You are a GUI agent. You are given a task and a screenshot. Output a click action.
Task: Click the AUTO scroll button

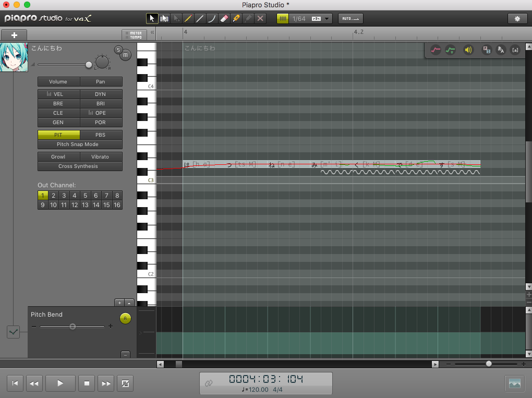click(350, 19)
